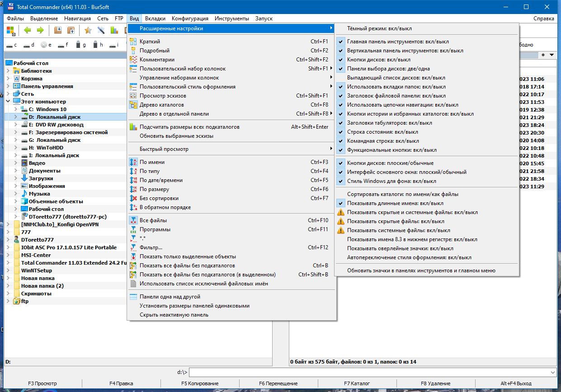Screen dimensions: 561x392
Task: Click the pack files box icon
Action: point(58,30)
